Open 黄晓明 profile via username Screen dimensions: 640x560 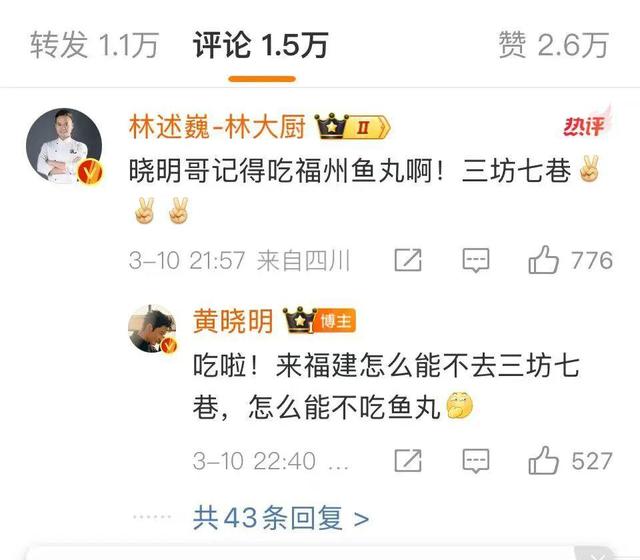tap(233, 321)
